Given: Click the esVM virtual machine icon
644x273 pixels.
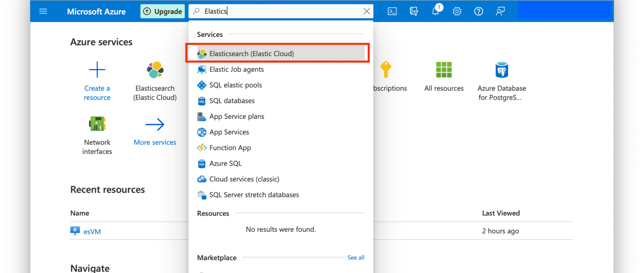Looking at the screenshot, I should coord(75,231).
